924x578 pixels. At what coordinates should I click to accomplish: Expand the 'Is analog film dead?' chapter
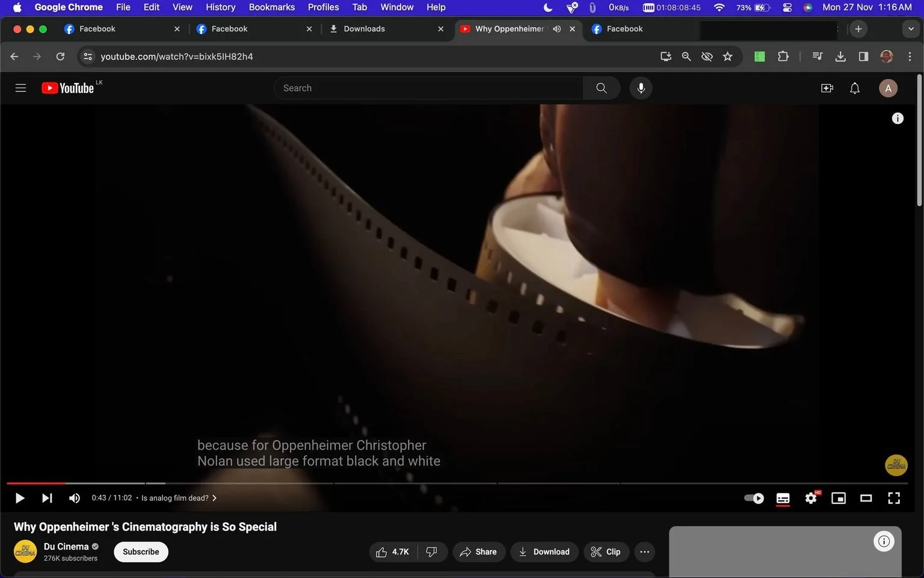(x=179, y=498)
